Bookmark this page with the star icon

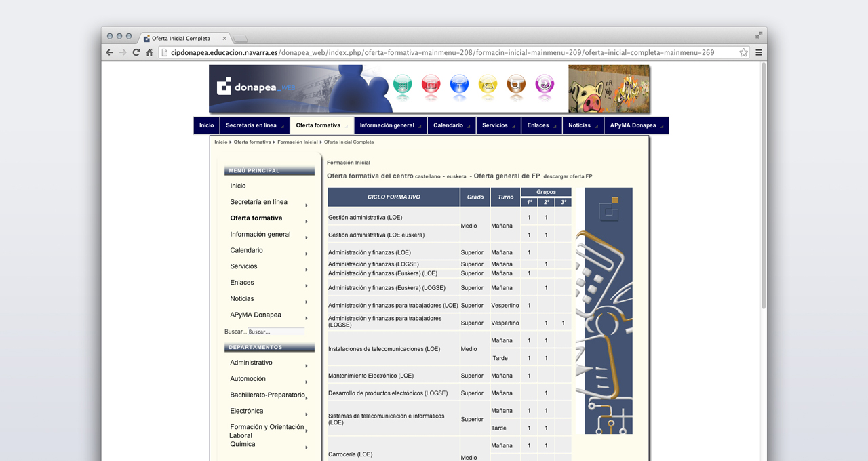(743, 52)
